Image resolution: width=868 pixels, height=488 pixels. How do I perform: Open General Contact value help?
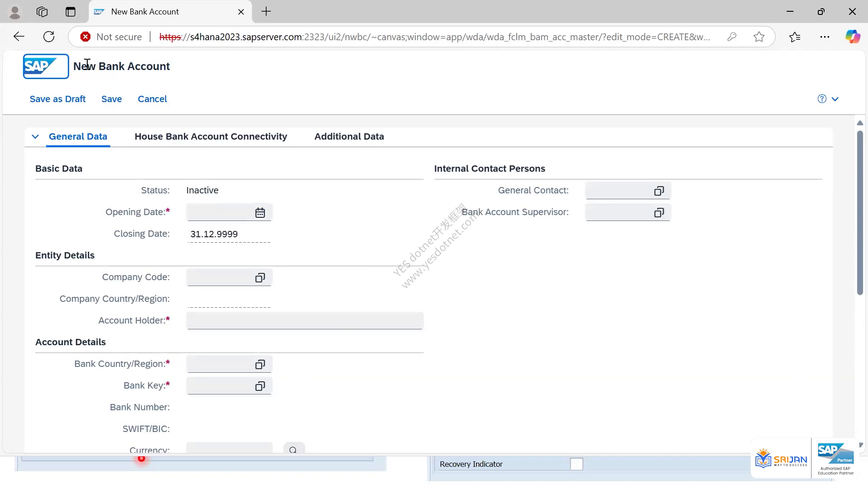point(659,191)
